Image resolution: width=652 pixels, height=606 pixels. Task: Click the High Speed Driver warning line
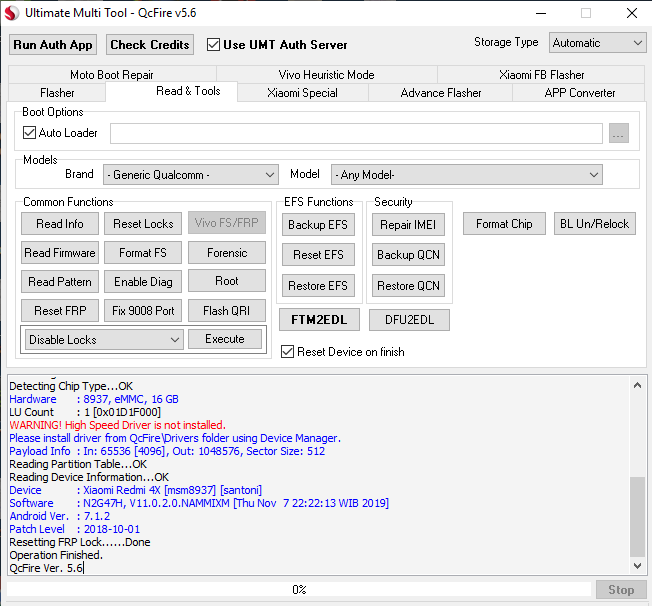118,425
